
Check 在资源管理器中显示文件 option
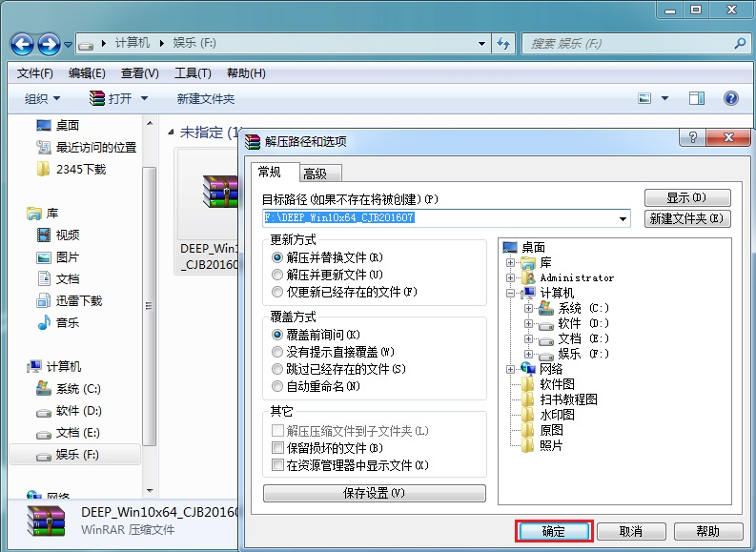click(x=277, y=465)
